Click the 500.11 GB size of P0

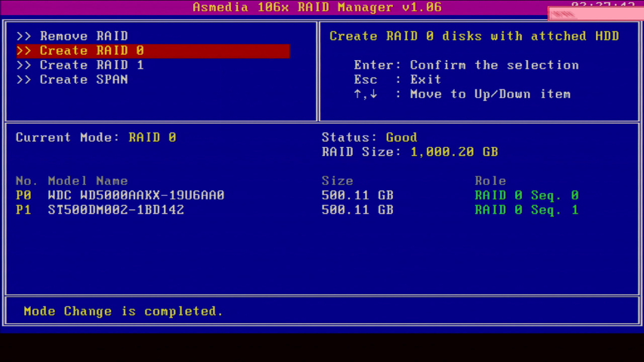(357, 195)
